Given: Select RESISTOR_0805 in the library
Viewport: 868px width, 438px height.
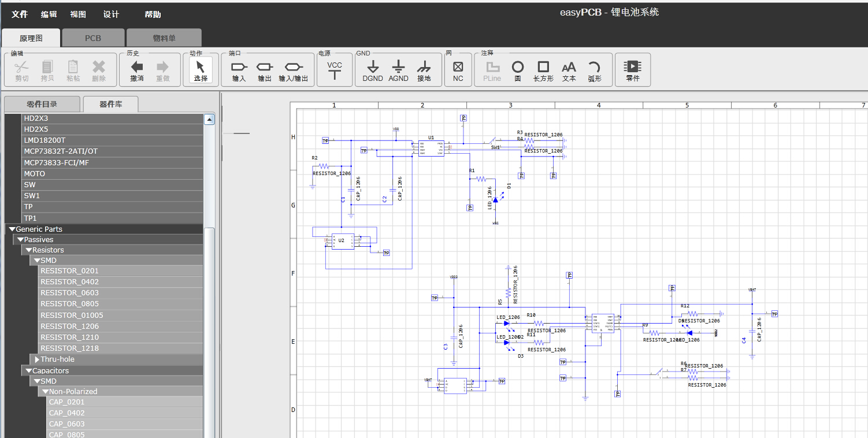Looking at the screenshot, I should [121, 304].
